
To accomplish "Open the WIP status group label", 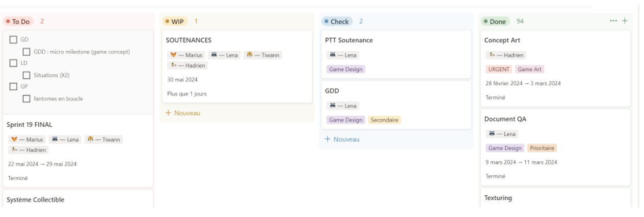I will pos(175,21).
